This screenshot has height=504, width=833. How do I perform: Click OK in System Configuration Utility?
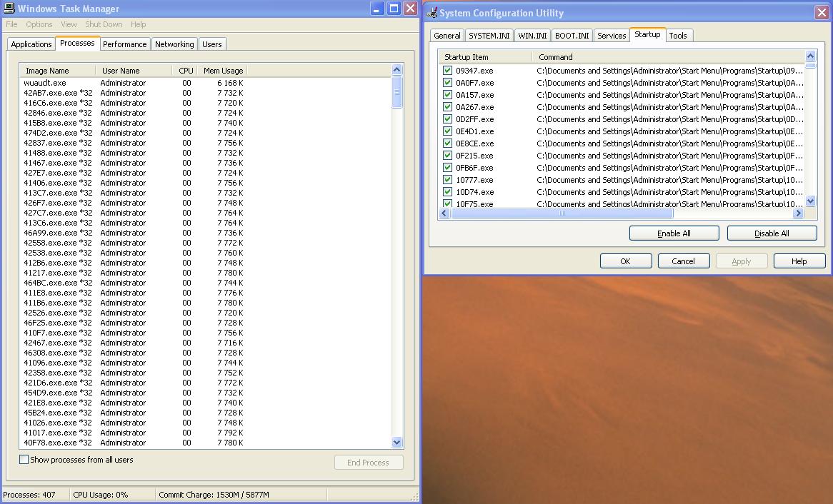pyautogui.click(x=626, y=261)
